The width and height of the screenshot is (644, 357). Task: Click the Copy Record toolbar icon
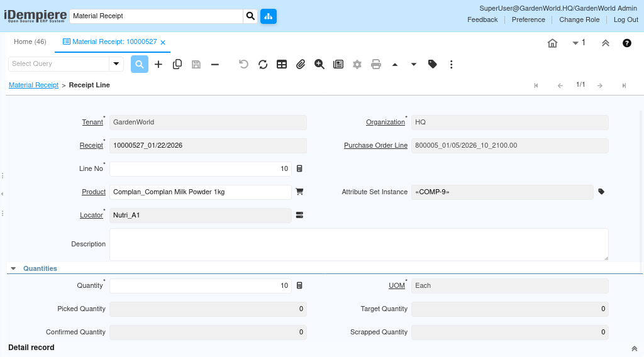177,64
